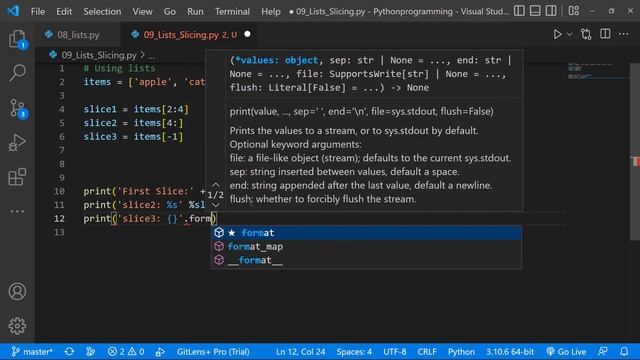Select language mode Python
This screenshot has width=640, height=360.
coord(461,351)
